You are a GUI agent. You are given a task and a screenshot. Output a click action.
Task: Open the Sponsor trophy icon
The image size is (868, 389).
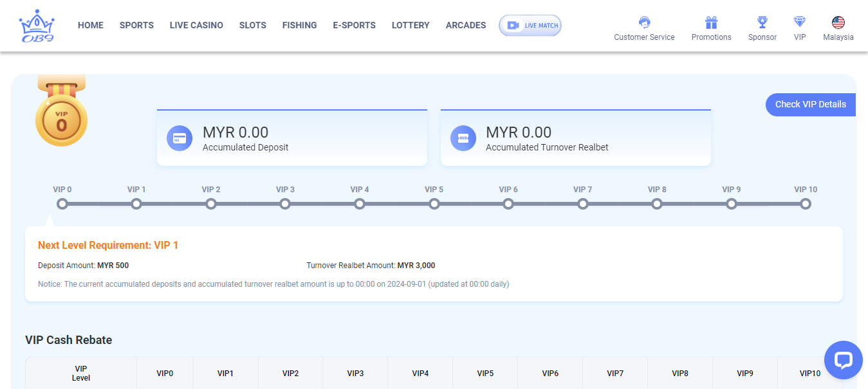point(762,23)
